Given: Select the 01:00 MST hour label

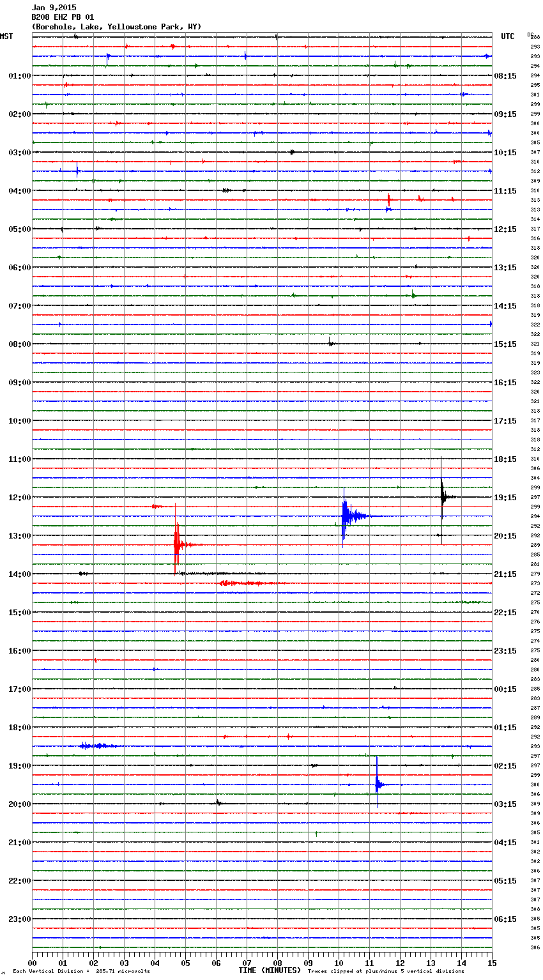Looking at the screenshot, I should (20, 76).
